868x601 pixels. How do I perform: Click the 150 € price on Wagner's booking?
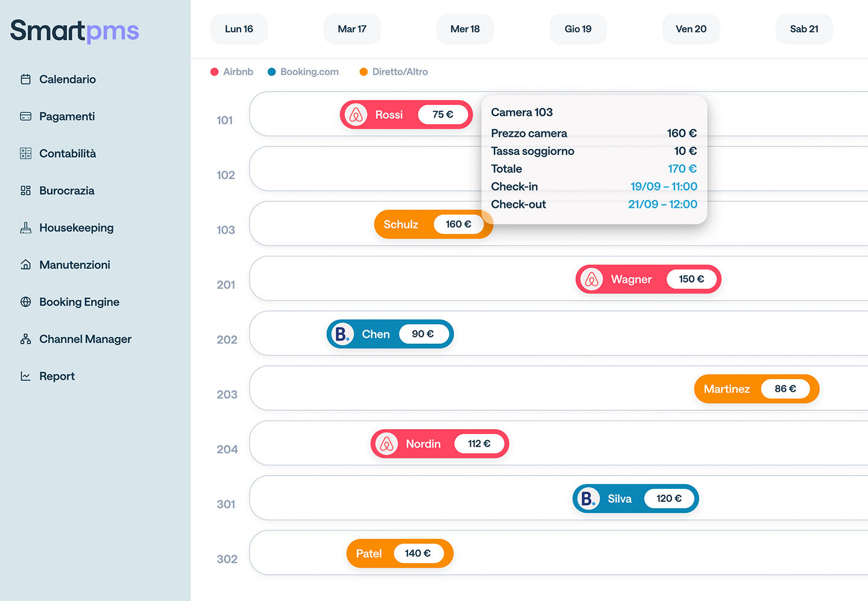(x=691, y=279)
